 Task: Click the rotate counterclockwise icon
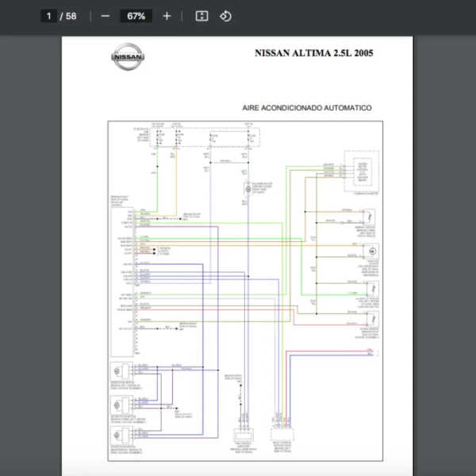[x=225, y=16]
